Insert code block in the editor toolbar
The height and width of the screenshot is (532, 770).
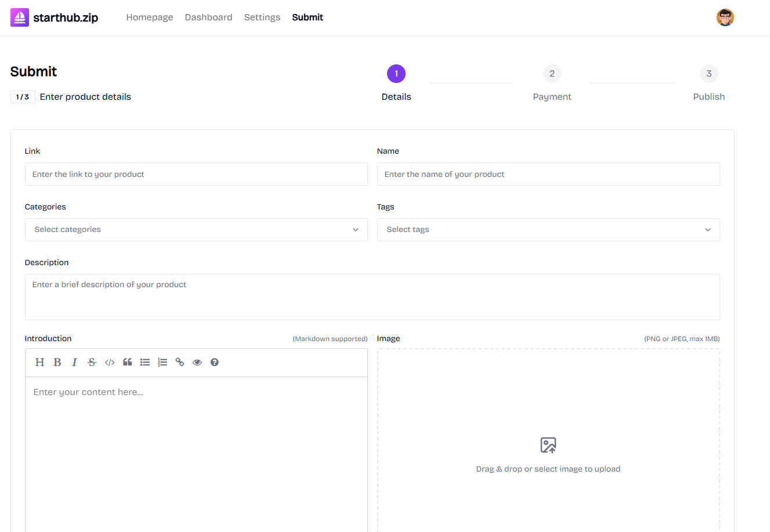pyautogui.click(x=110, y=362)
